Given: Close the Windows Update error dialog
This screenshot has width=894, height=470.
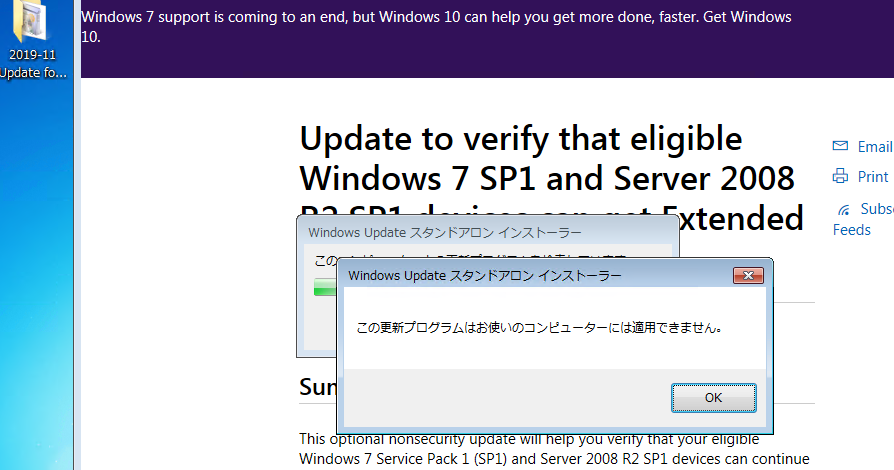Looking at the screenshot, I should 748,275.
